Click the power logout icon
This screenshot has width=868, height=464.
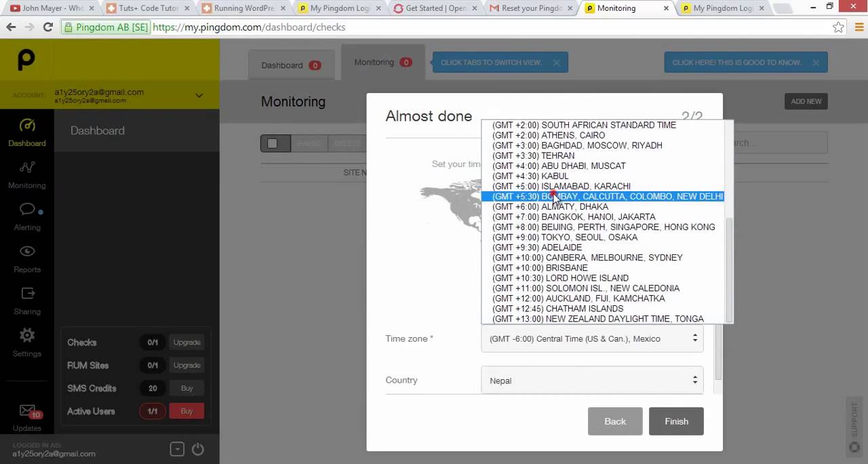[197, 449]
